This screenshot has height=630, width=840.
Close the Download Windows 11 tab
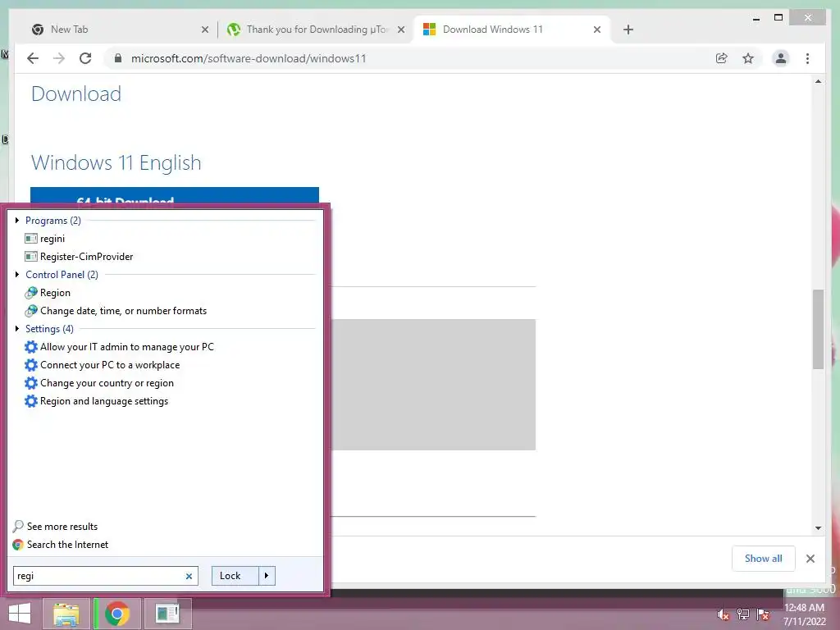[597, 30]
